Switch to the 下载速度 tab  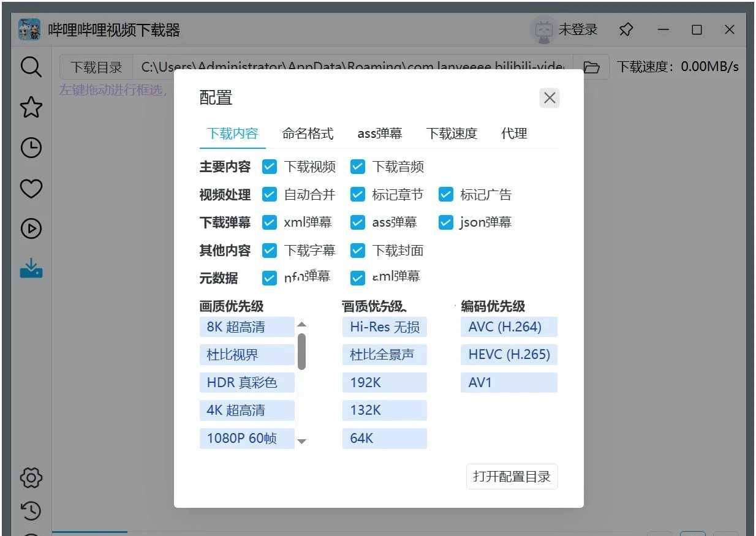[x=452, y=134]
